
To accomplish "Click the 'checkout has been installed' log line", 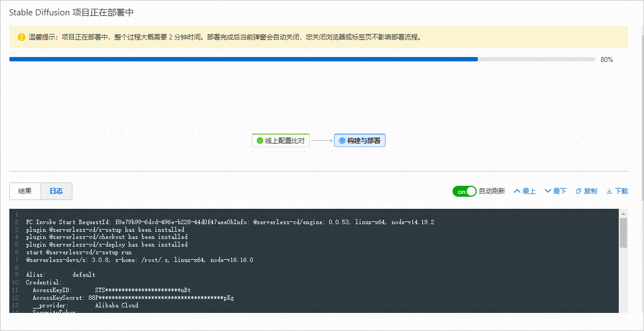I will click(x=107, y=237).
